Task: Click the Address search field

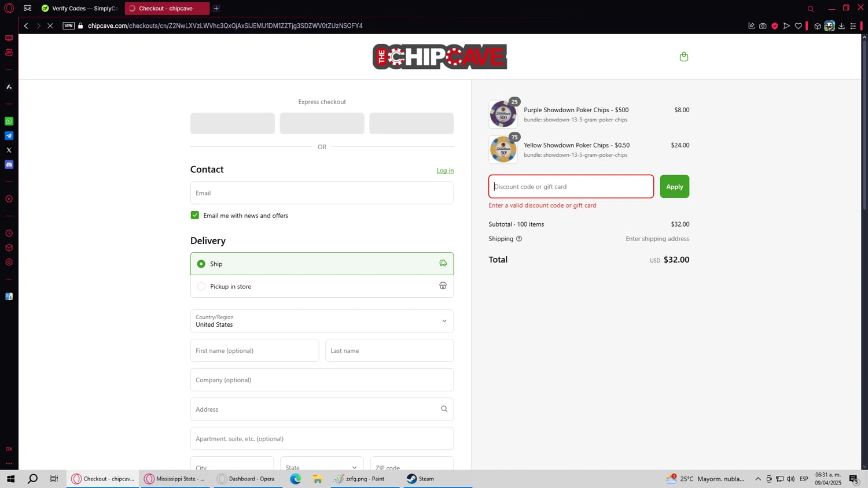Action: [322, 409]
